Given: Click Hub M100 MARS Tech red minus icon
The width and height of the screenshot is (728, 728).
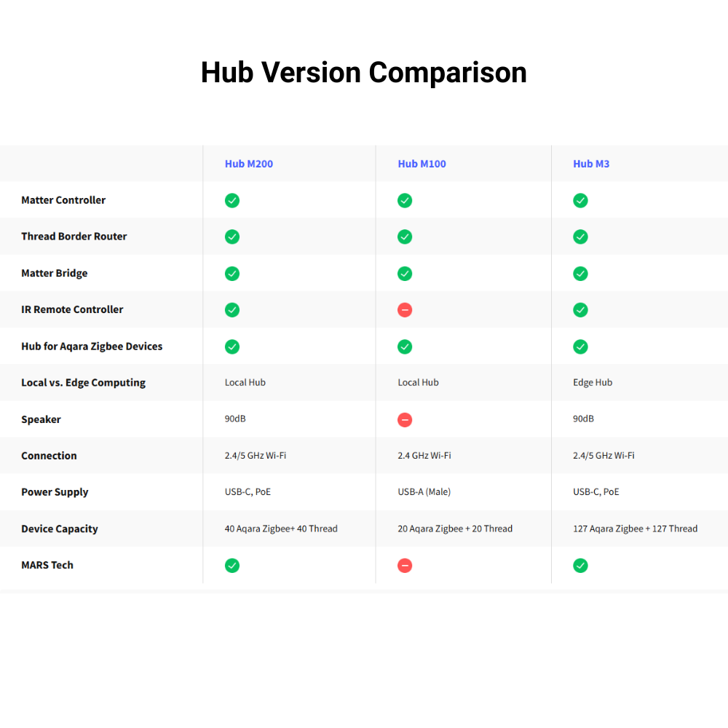Looking at the screenshot, I should click(x=405, y=566).
